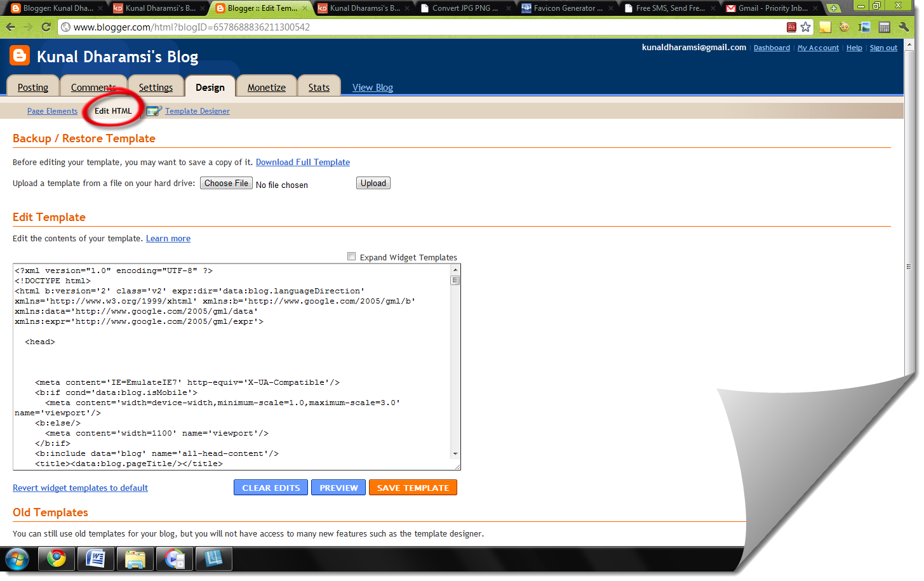This screenshot has height=581, width=924.
Task: Click the red extension icon in address bar
Action: [x=791, y=27]
